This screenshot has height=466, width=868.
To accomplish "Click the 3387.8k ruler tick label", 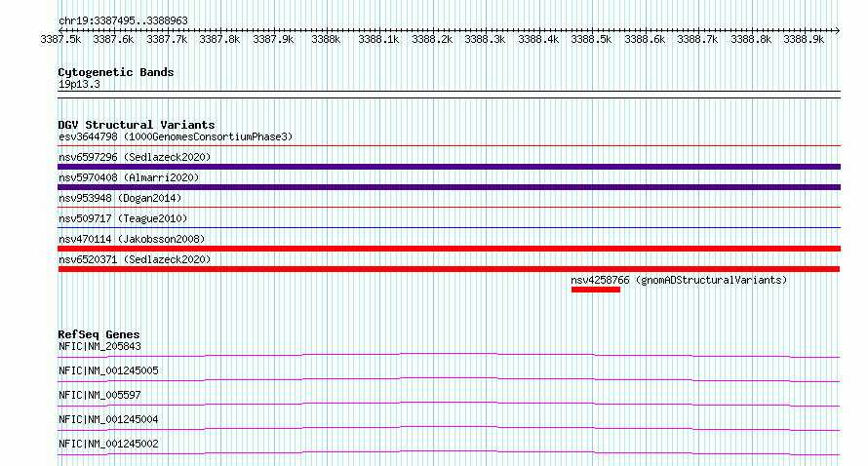I will click(219, 39).
